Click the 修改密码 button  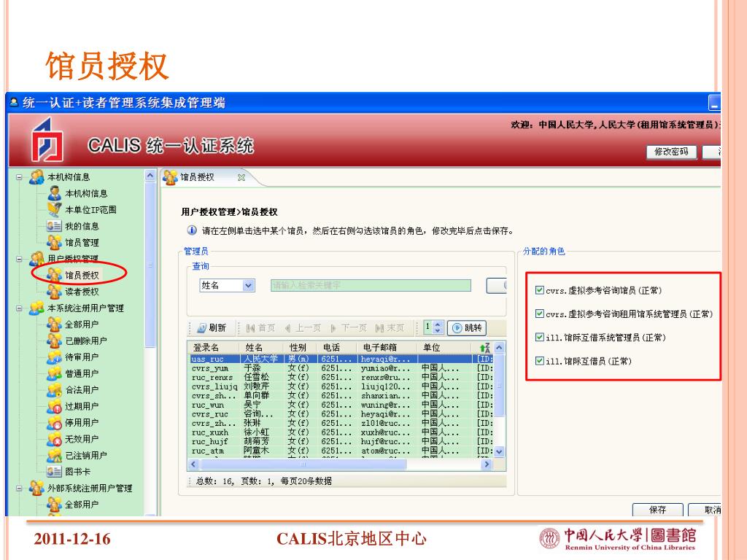coord(671,152)
